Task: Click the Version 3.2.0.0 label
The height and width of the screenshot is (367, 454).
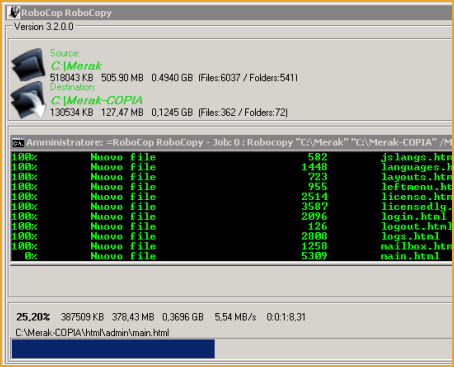Action: pos(44,27)
